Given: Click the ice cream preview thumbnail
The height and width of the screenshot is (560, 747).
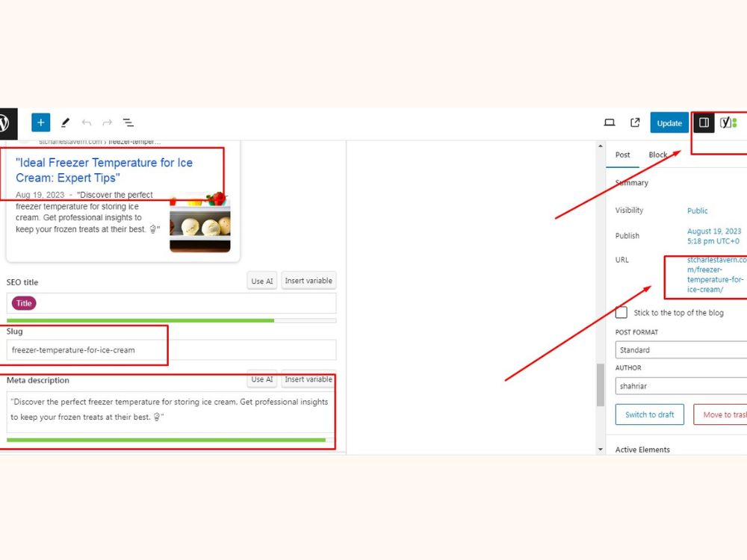Looking at the screenshot, I should (200, 222).
